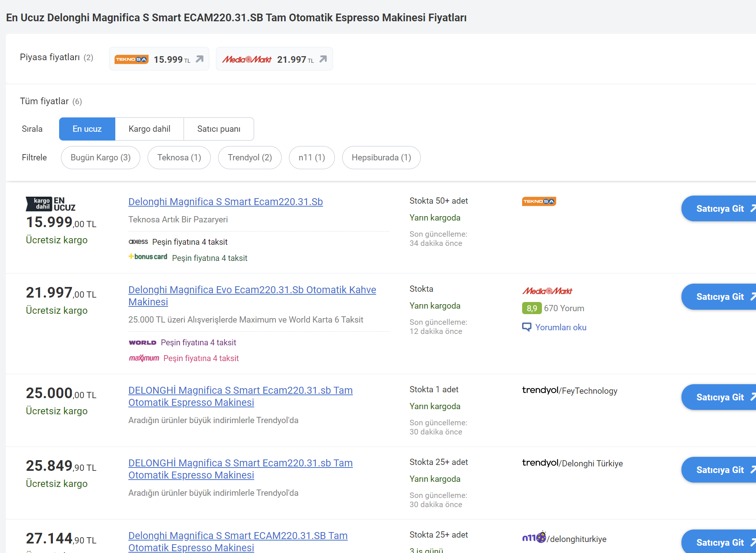Click the 8,9 rating badge for MediaMarkt
Screen dimensions: 756x553
532,308
